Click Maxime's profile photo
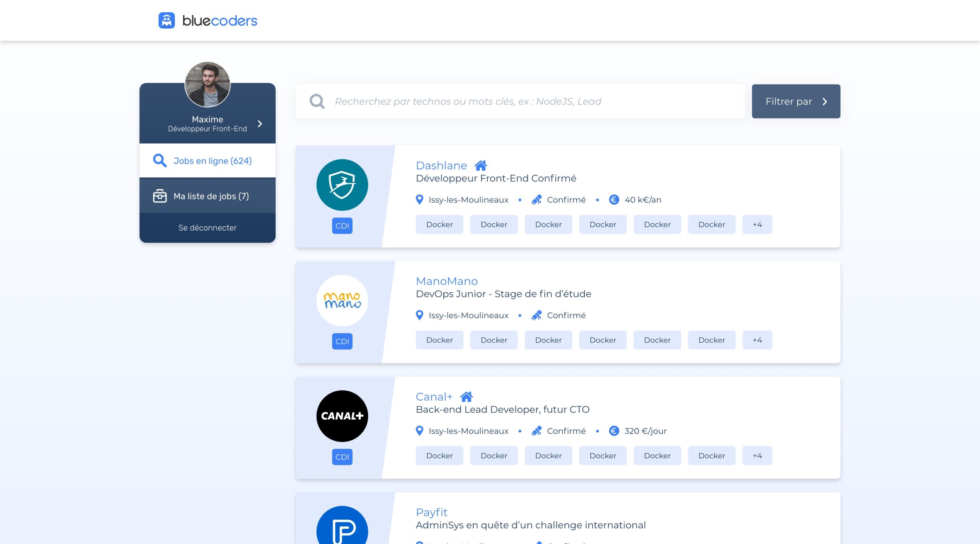This screenshot has height=544, width=980. coord(207,85)
